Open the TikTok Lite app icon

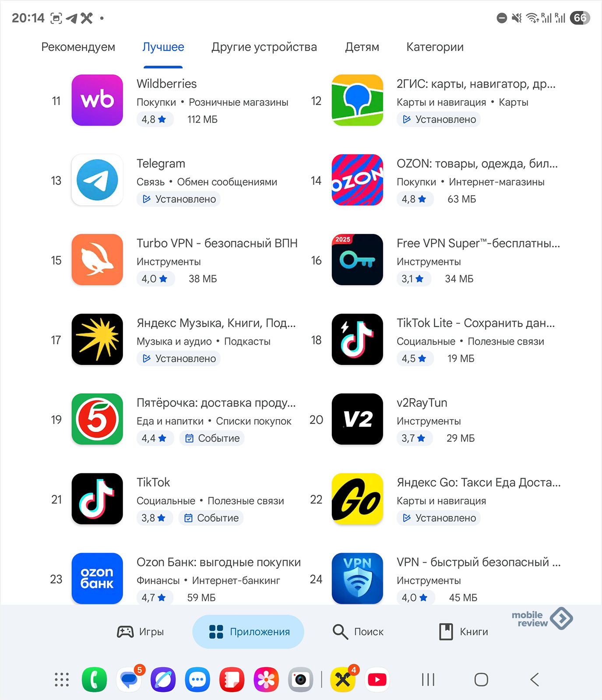[x=357, y=339]
